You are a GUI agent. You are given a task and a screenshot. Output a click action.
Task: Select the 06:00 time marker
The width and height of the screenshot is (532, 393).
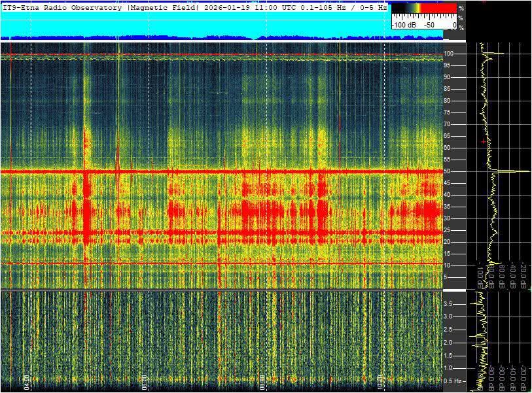(144, 381)
